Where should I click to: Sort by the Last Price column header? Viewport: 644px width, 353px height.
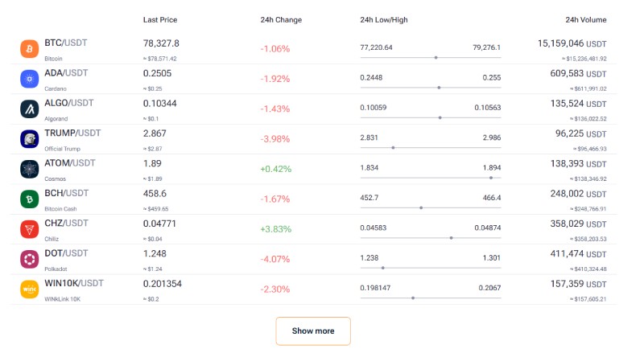[159, 19]
